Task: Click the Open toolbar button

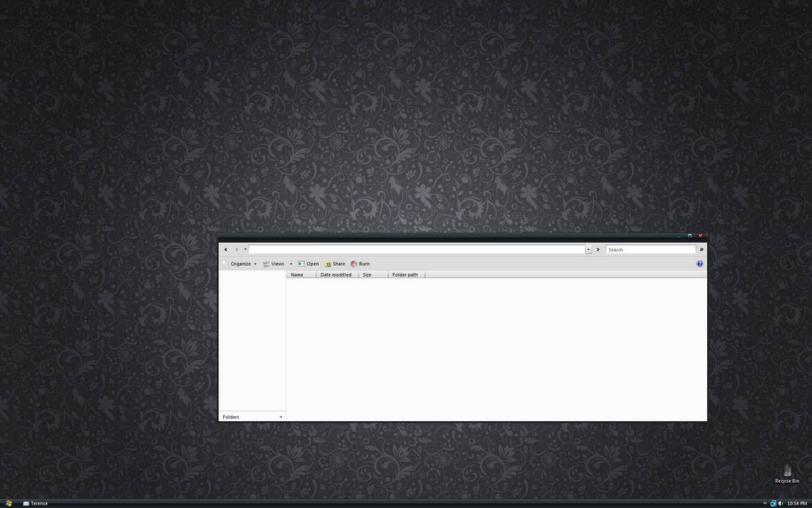Action: click(x=308, y=264)
